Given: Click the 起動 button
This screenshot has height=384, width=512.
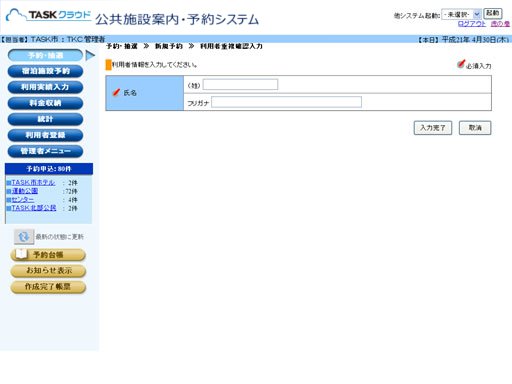Looking at the screenshot, I should point(493,13).
